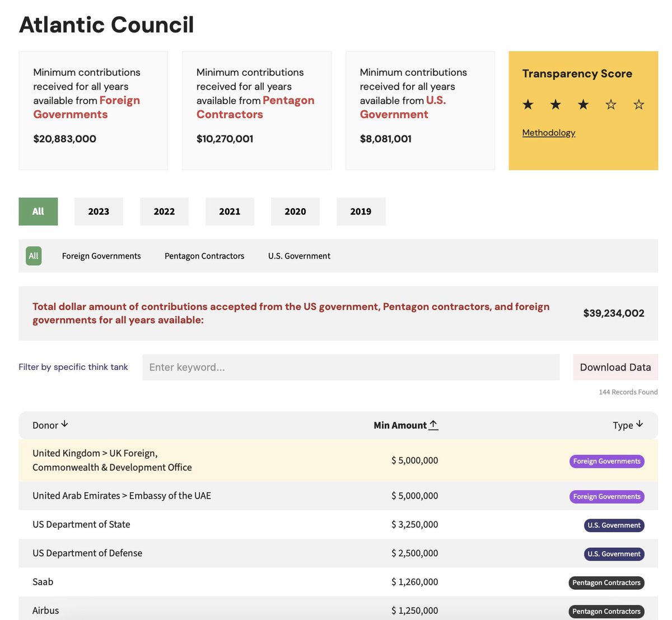Screen dimensions: 672x620
Task: Click the Atlantic Council page heading
Action: coord(106,25)
